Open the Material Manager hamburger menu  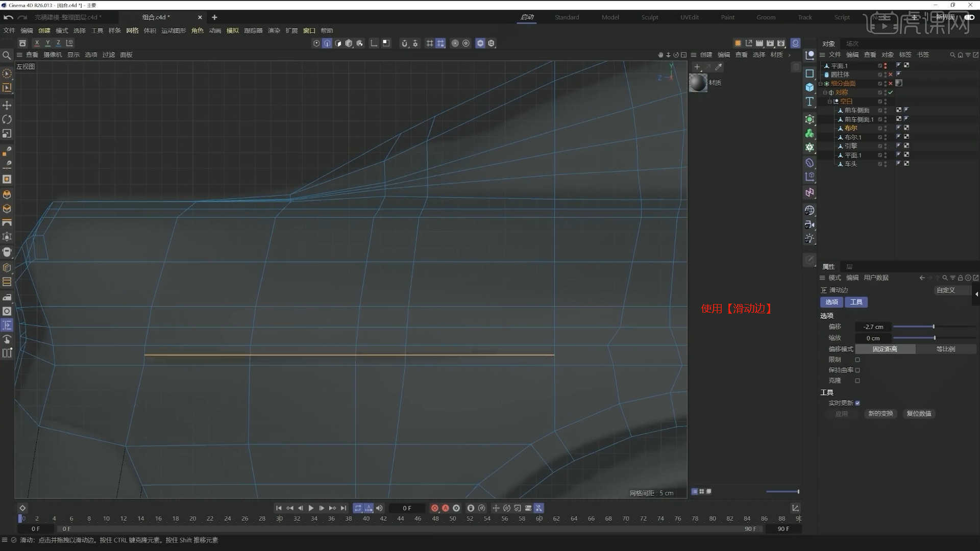694,55
